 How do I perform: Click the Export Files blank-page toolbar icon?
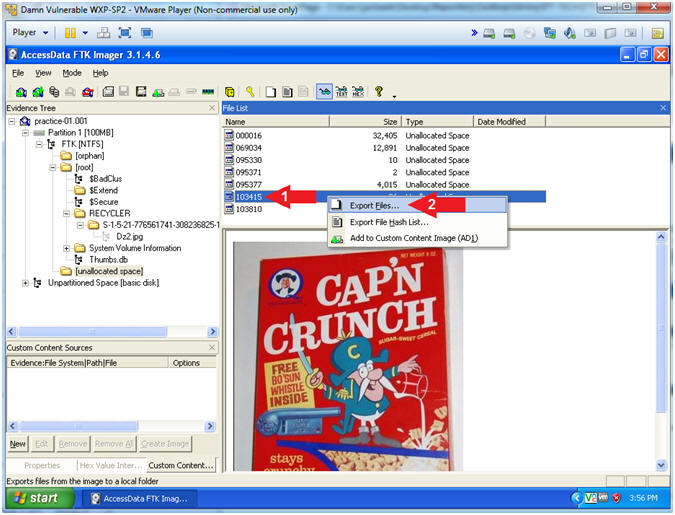(x=270, y=92)
